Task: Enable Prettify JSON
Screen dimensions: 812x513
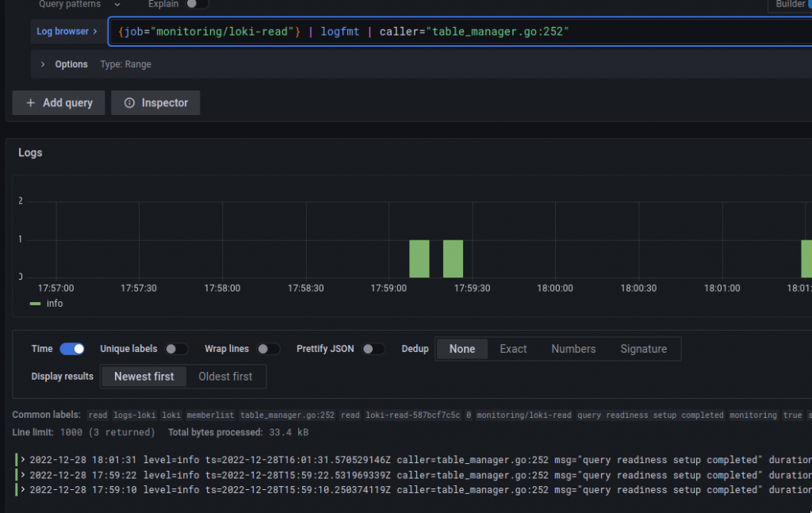Action: 373,348
